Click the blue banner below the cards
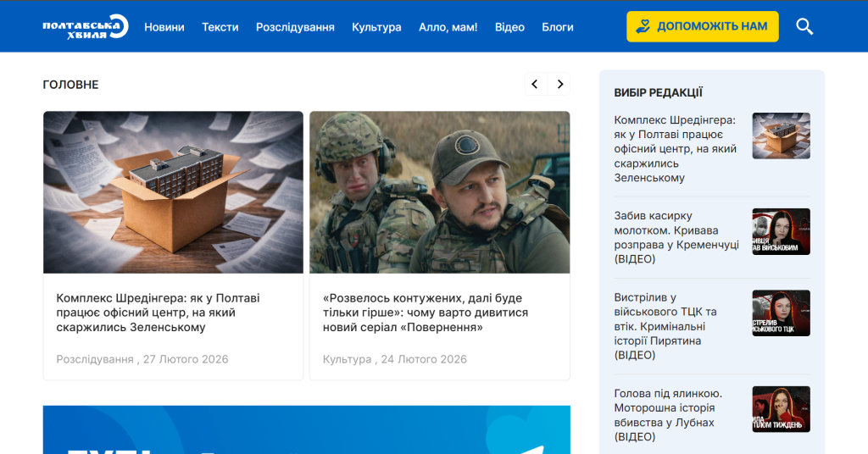 click(x=307, y=429)
